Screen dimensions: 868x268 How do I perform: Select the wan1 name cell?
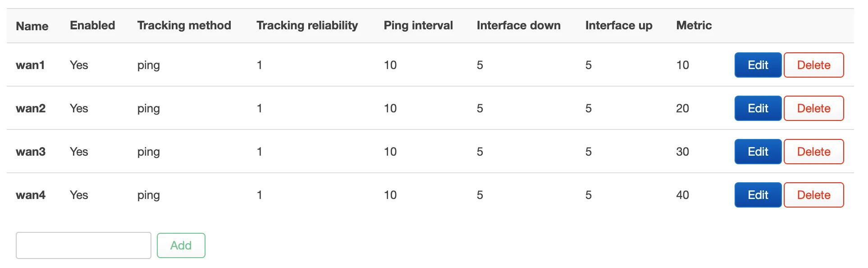click(x=30, y=65)
